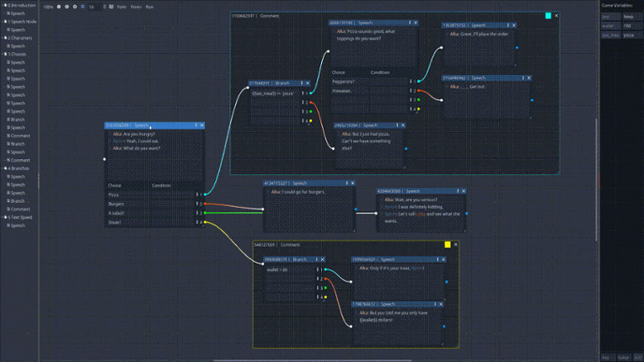
Task: Open the Font menu in toolbar
Action: pyautogui.click(x=121, y=7)
